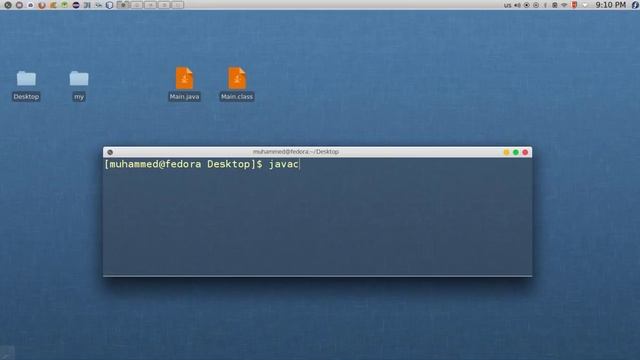
Task: Click the terminal title 'muhammed@fedora:~/Desktop'
Action: pos(296,151)
